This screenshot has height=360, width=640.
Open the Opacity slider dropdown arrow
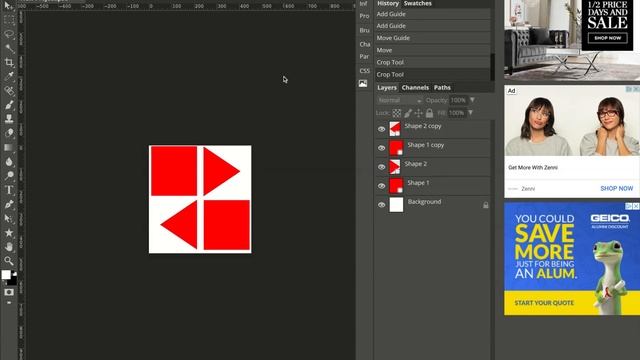pos(472,100)
